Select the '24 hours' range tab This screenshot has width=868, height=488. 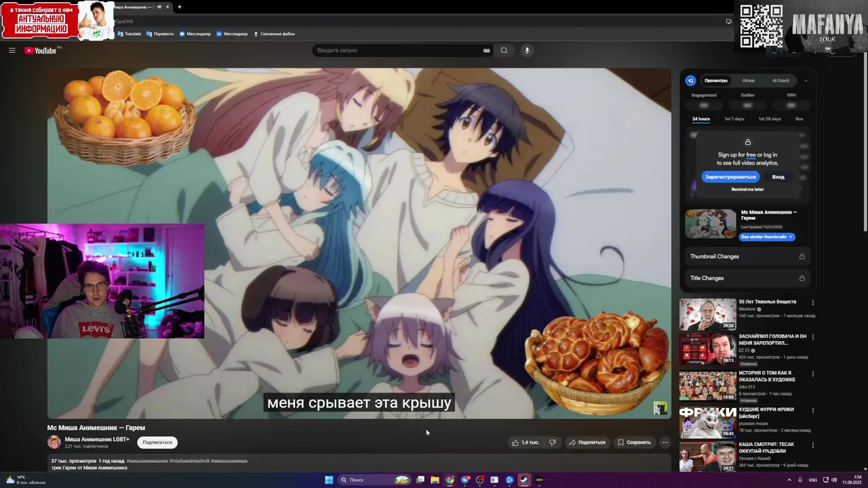[x=701, y=119]
